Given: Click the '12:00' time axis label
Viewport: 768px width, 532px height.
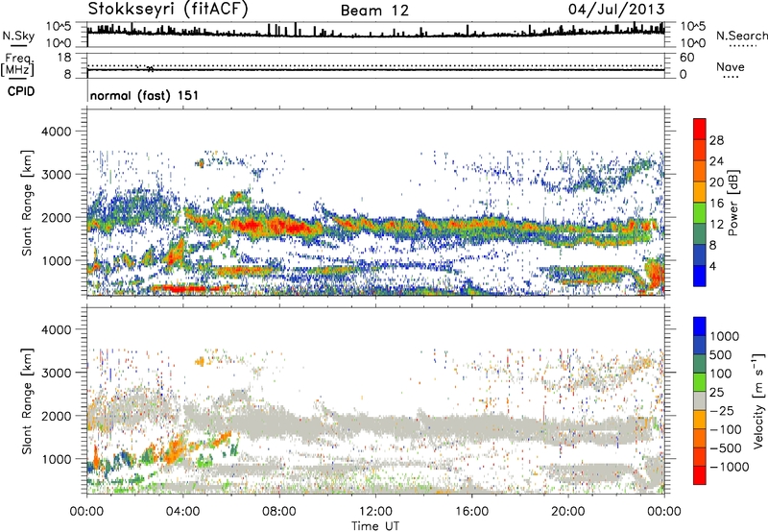Looking at the screenshot, I should pyautogui.click(x=375, y=512).
